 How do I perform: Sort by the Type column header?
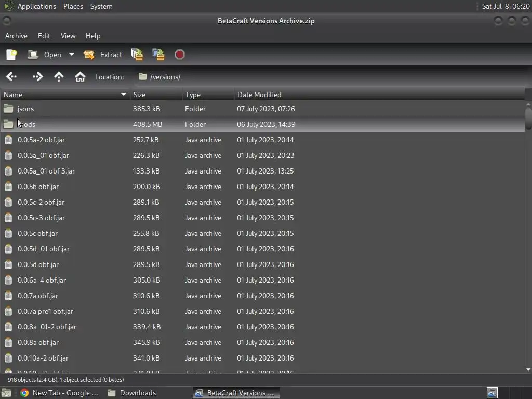point(208,95)
